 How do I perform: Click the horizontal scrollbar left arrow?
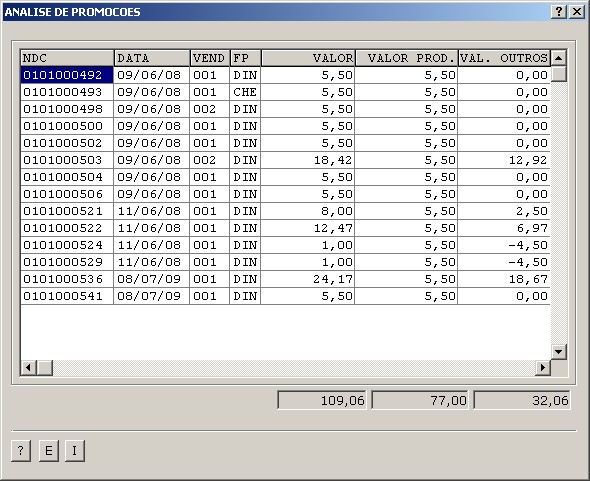(x=28, y=367)
